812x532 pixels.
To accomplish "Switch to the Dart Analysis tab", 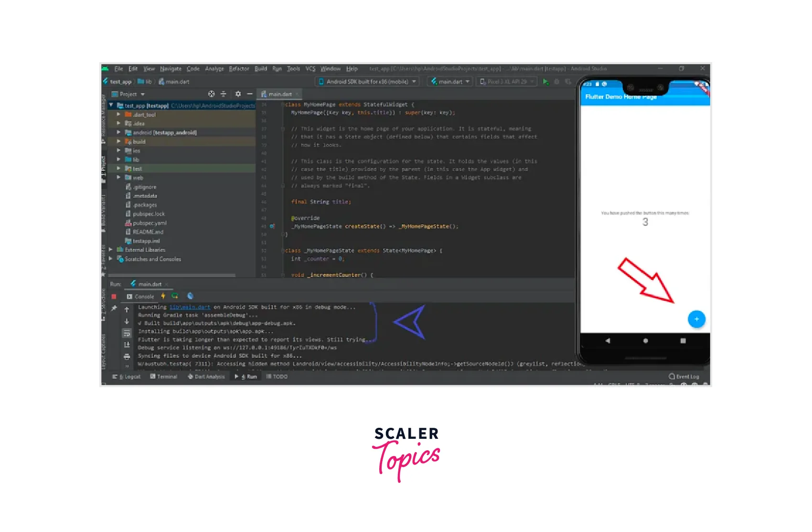I will tap(206, 377).
